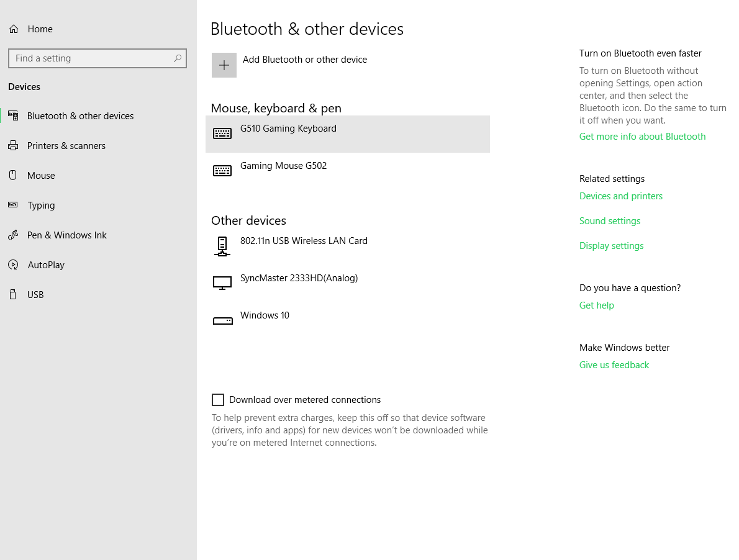This screenshot has height=560, width=739.
Task: Open Sound settings link
Action: click(x=609, y=221)
